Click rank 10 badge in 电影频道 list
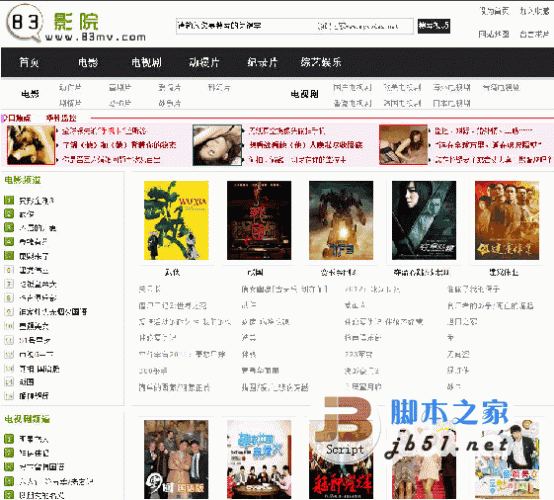Image resolution: width=554 pixels, height=500 pixels. (9, 326)
